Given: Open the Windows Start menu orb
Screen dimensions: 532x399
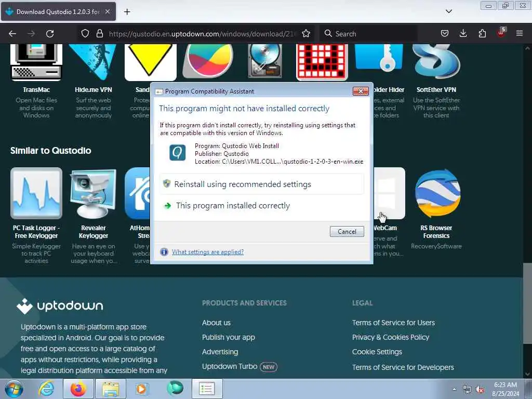Looking at the screenshot, I should tap(14, 389).
